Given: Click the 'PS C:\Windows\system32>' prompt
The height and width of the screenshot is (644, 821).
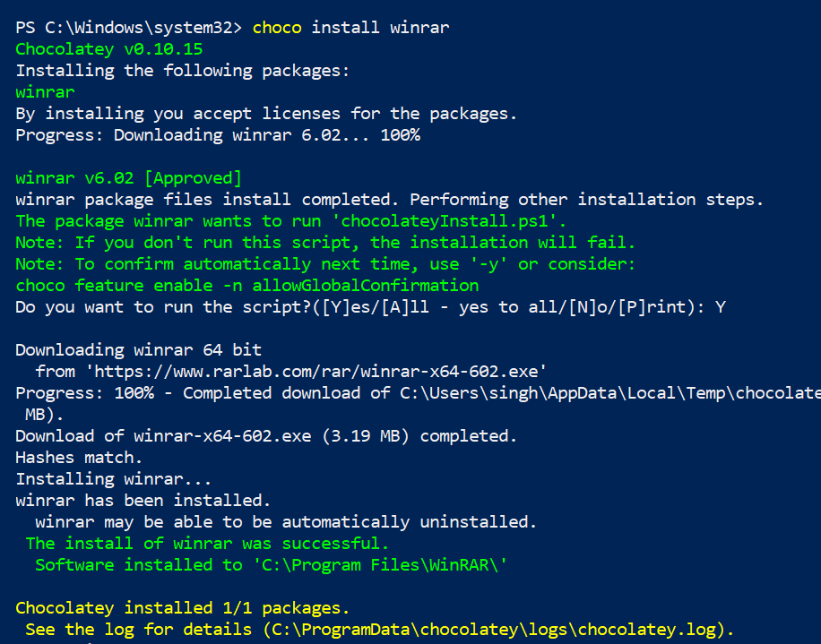Looking at the screenshot, I should (x=129, y=27).
